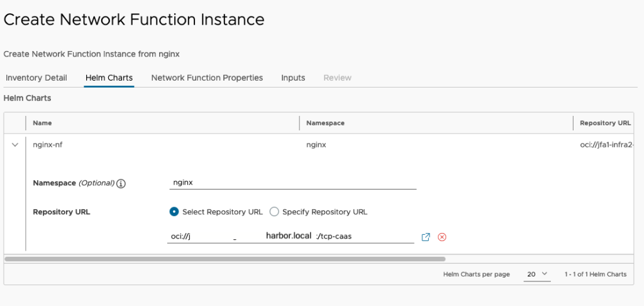Image resolution: width=644 pixels, height=306 pixels.
Task: Click the horizontal scrollbar under the table
Action: coord(225,259)
